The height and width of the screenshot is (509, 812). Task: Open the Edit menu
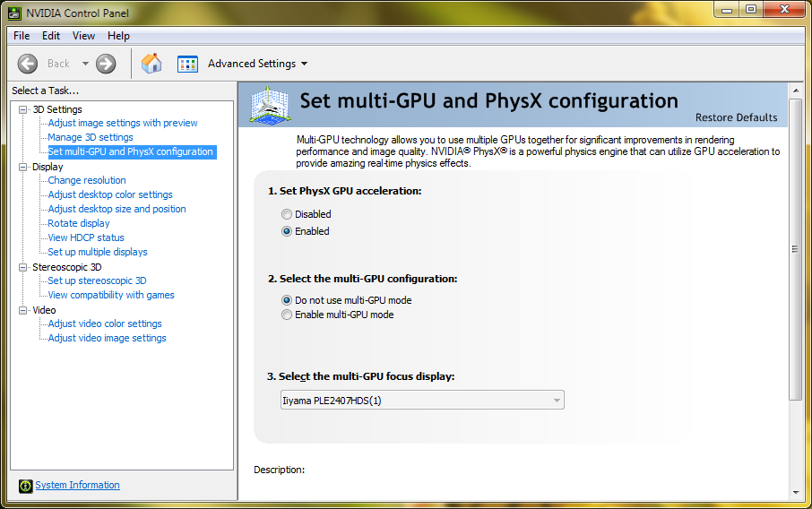(51, 36)
